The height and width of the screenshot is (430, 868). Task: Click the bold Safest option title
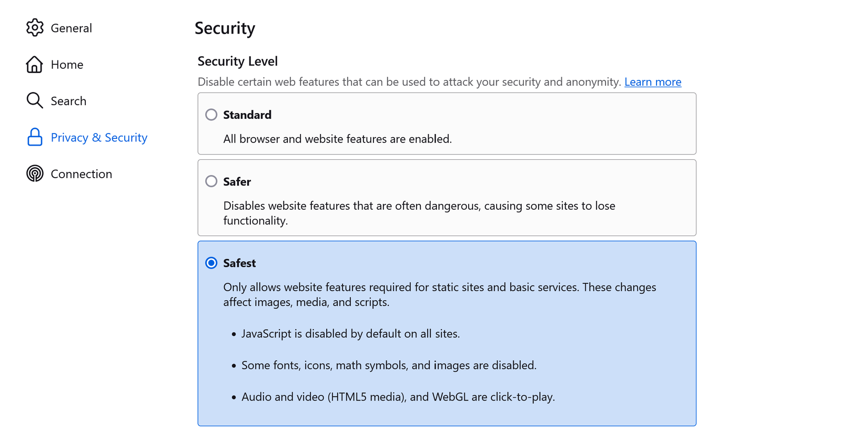point(239,263)
